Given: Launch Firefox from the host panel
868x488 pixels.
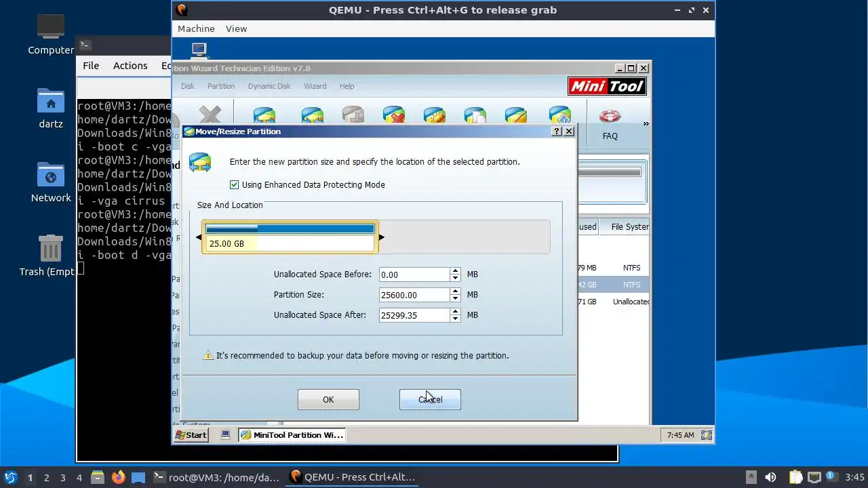Looking at the screenshot, I should pyautogui.click(x=119, y=477).
